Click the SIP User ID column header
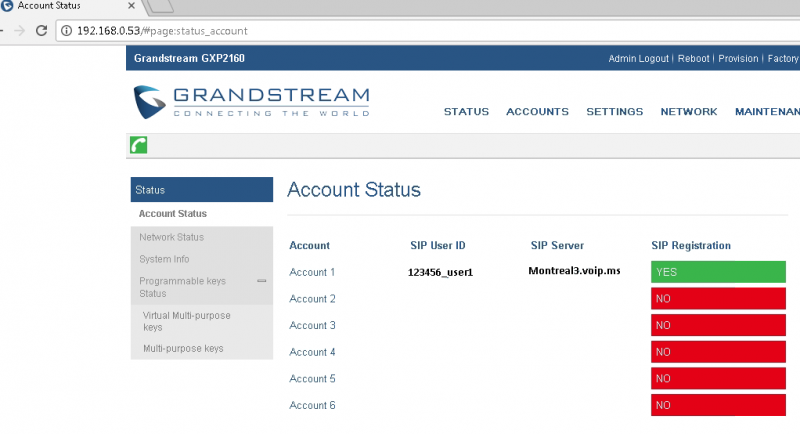 [438, 245]
